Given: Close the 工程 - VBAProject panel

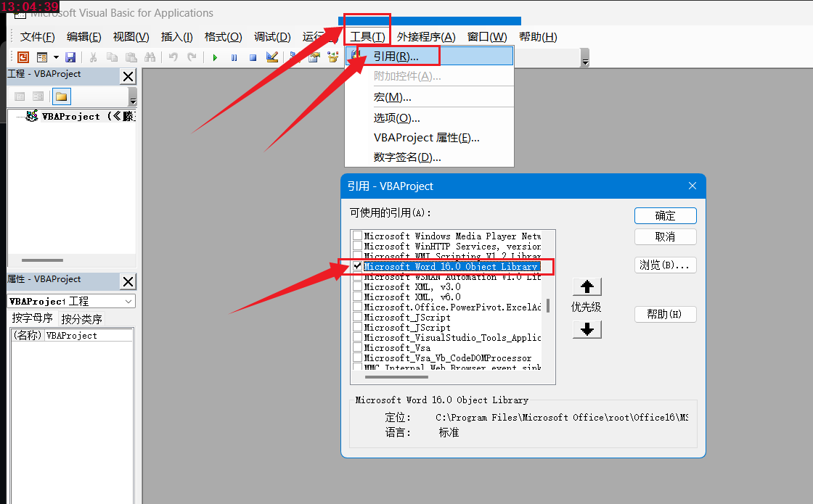Looking at the screenshot, I should click(x=128, y=77).
